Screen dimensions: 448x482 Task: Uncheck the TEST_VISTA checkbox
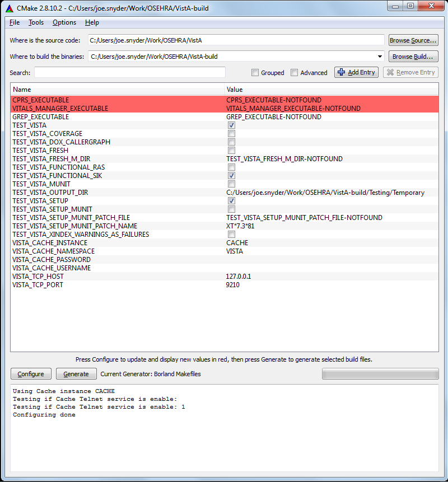pyautogui.click(x=231, y=125)
